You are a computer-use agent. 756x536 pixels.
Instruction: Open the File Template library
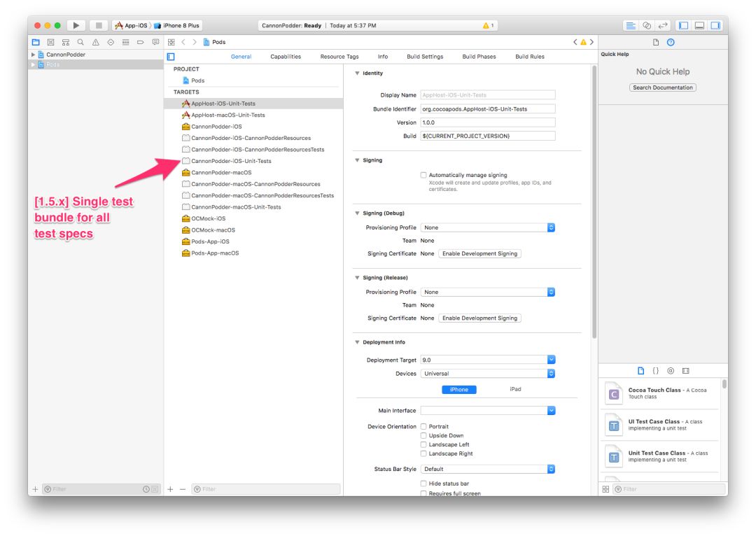point(640,371)
